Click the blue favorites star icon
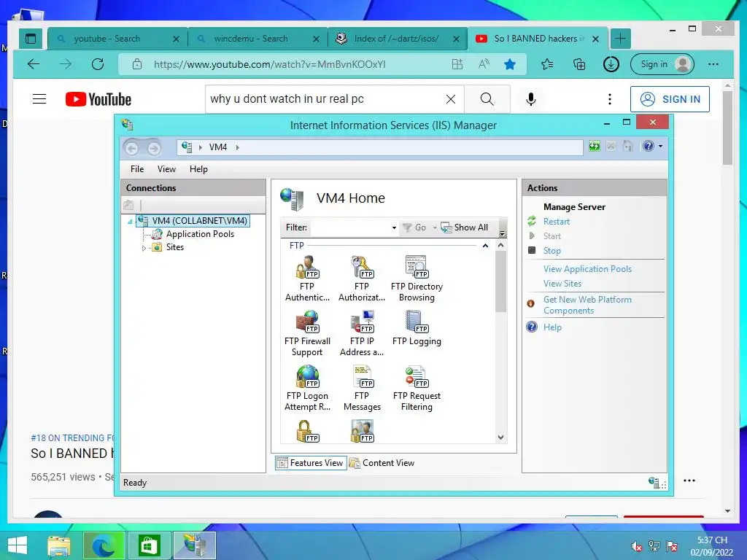The width and height of the screenshot is (747, 560). tap(510, 64)
